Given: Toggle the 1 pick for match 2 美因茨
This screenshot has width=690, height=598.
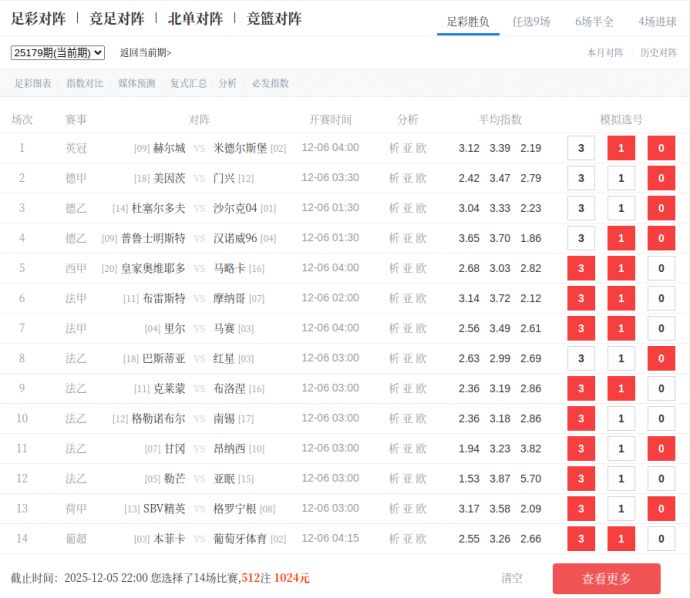Looking at the screenshot, I should pos(621,178).
